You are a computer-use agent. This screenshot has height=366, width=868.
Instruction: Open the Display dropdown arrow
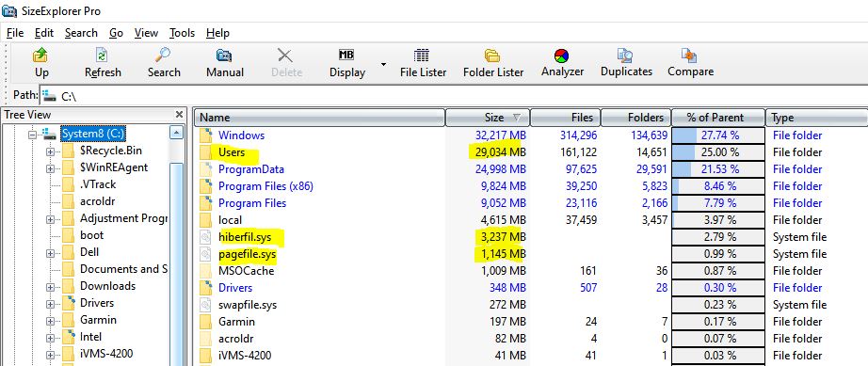coord(383,64)
